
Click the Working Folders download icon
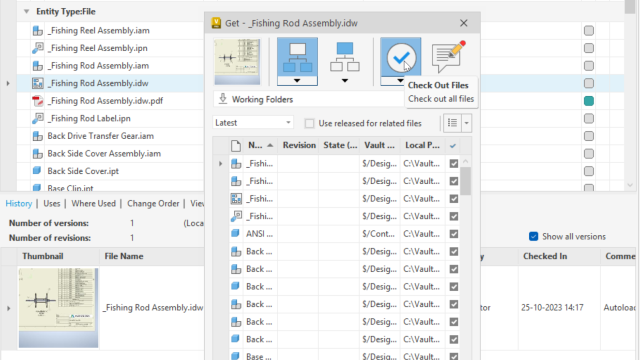pos(223,99)
